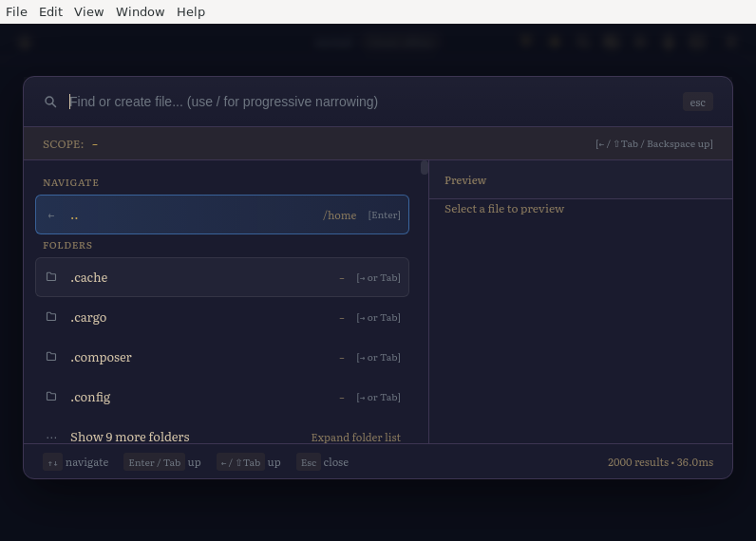The image size is (756, 541).
Task: Click the scrollbar thumb of the results list
Action: [425, 167]
